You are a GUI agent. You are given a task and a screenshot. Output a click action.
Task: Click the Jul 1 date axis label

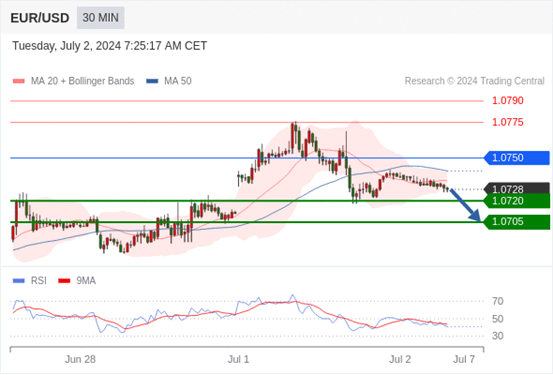[238, 359]
